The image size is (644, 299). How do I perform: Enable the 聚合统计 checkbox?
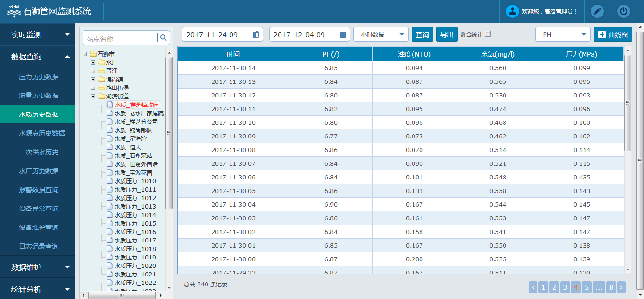coord(488,34)
